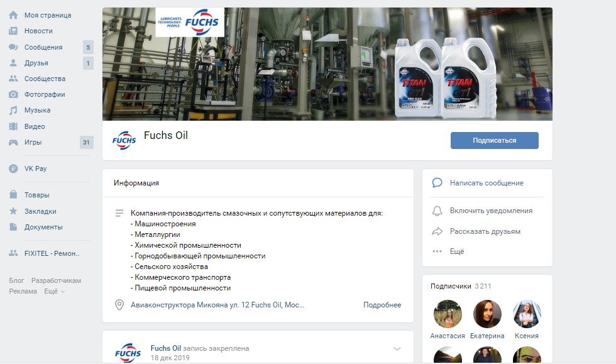
Task: Click the location pin icon near address
Action: 119,305
